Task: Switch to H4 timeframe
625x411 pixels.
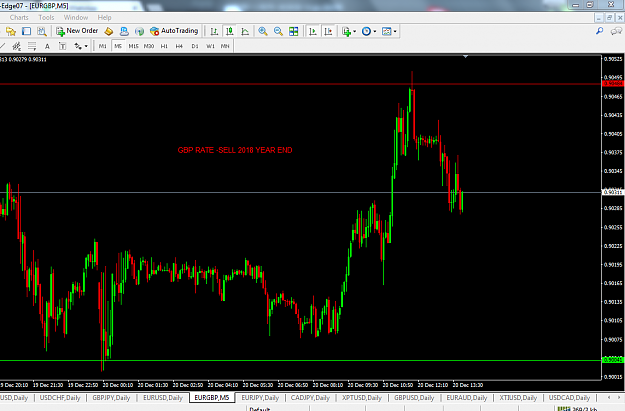Action: [x=179, y=46]
